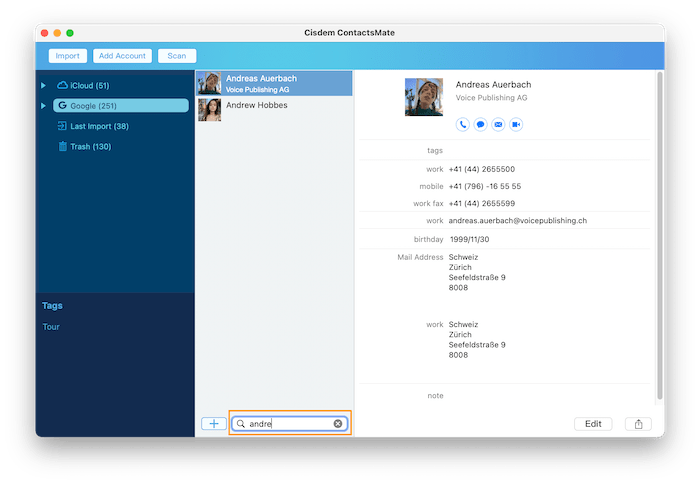Click Andrew Hobbes list thumbnail photo
Viewport: 700px width, 484px height.
pyautogui.click(x=209, y=110)
